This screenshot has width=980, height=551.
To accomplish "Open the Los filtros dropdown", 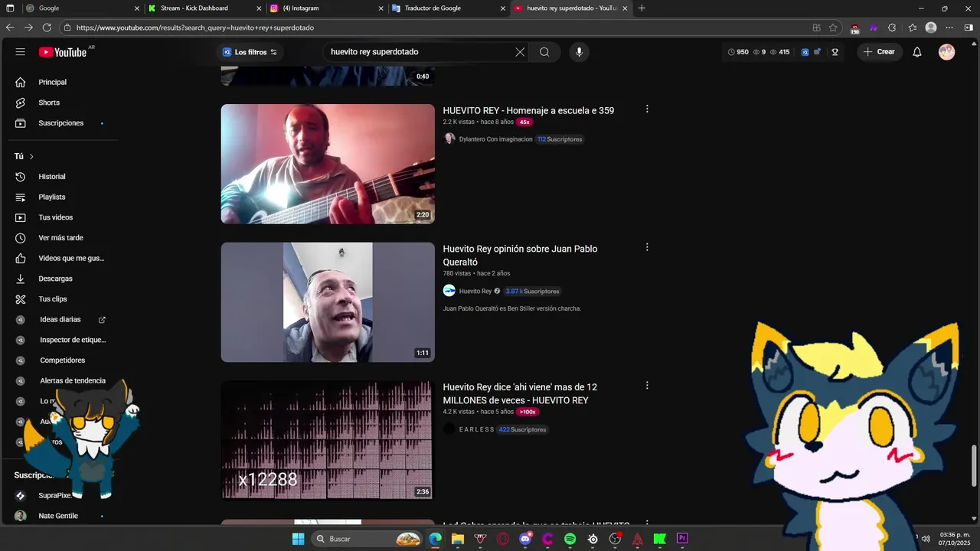I will point(250,52).
